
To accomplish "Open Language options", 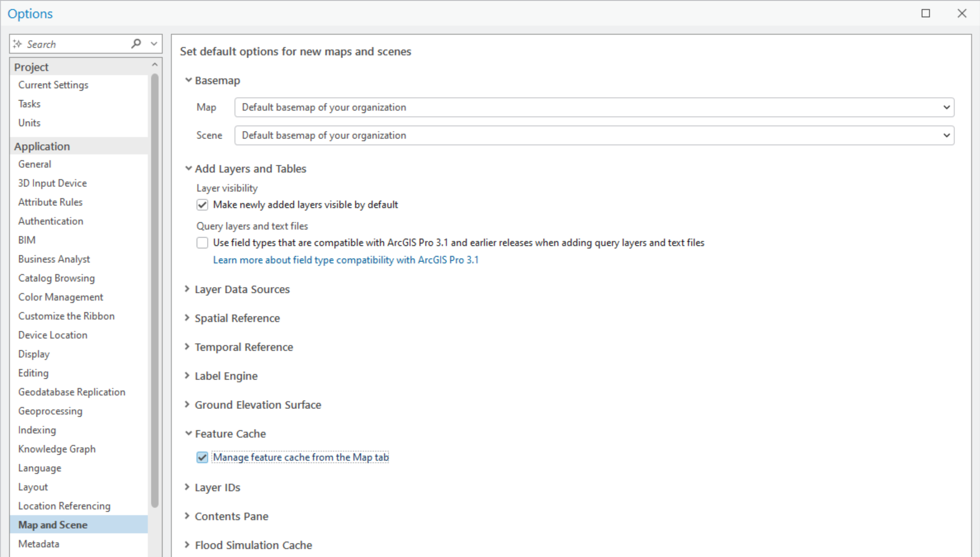I will 40,468.
